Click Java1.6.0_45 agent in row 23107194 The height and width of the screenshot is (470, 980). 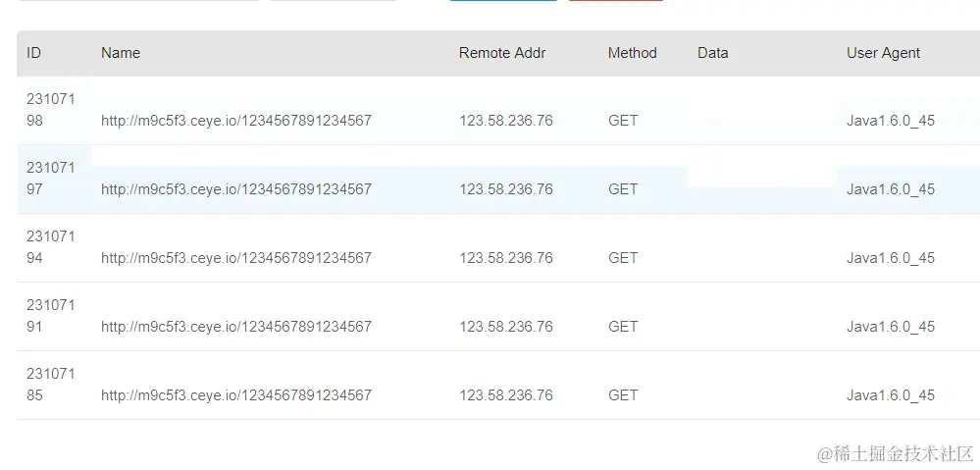point(891,258)
